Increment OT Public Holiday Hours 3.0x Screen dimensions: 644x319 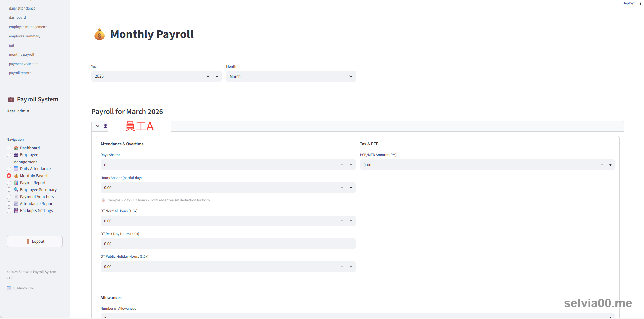coord(351,267)
